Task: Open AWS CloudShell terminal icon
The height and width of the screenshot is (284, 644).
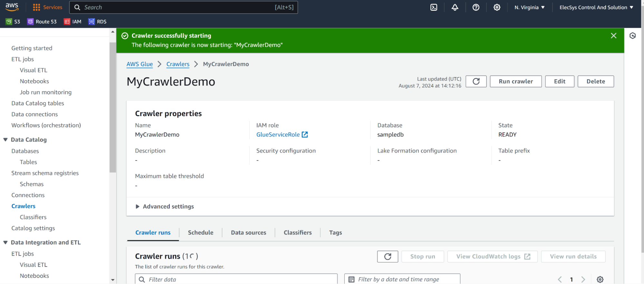Action: [x=434, y=7]
